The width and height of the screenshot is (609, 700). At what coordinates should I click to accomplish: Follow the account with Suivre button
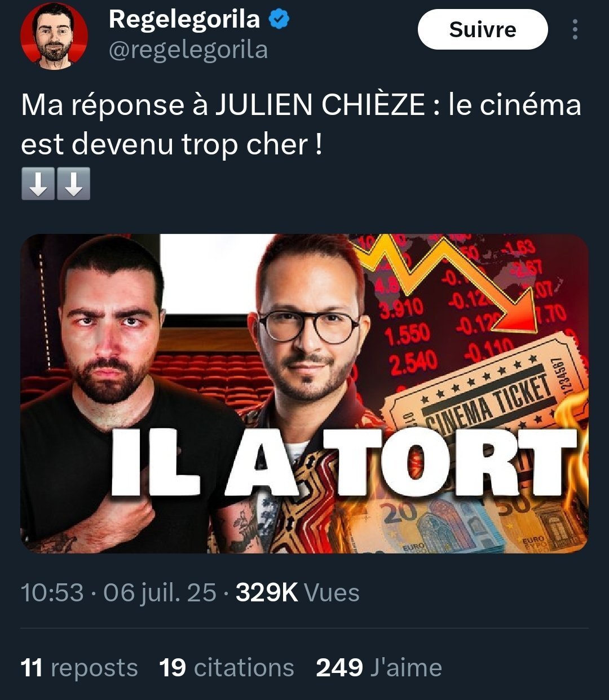click(483, 29)
